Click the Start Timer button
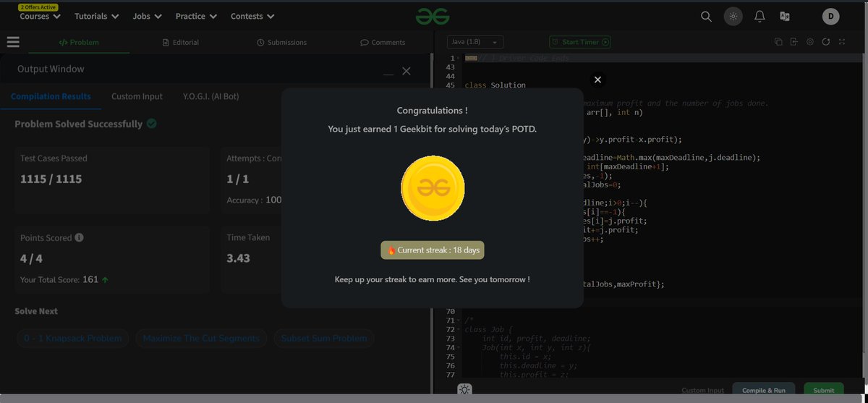Screen dimensions: 868x403 point(580,42)
